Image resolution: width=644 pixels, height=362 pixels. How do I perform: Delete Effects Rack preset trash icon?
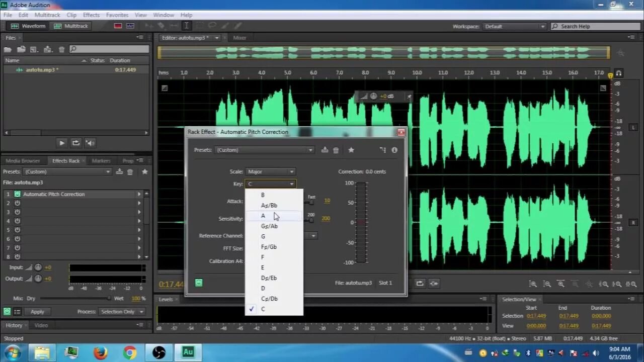coord(130,171)
